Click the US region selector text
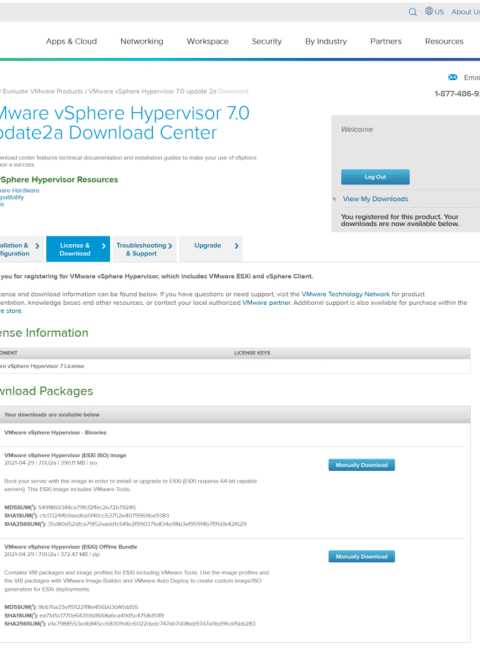This screenshot has width=480, height=650. [x=439, y=12]
